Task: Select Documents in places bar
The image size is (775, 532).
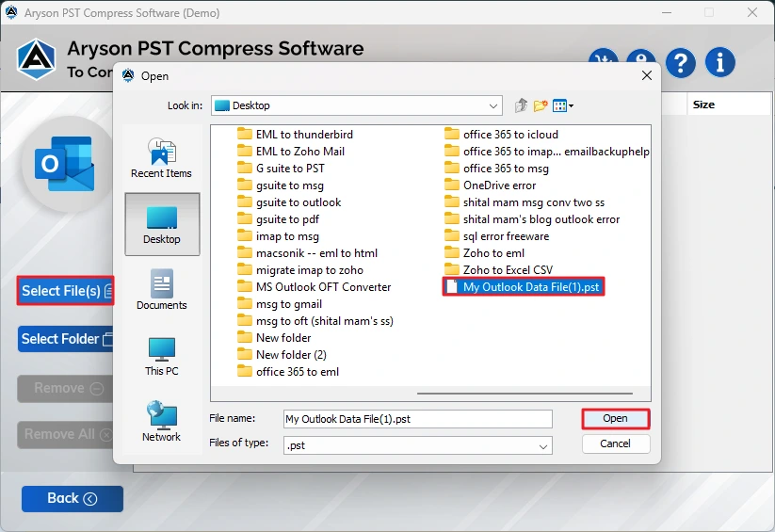Action: click(x=162, y=290)
